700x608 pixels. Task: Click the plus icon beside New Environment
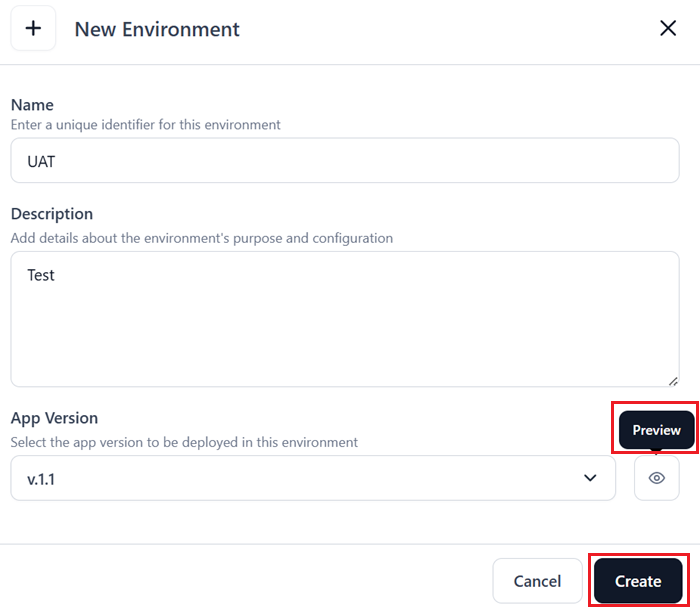33,29
